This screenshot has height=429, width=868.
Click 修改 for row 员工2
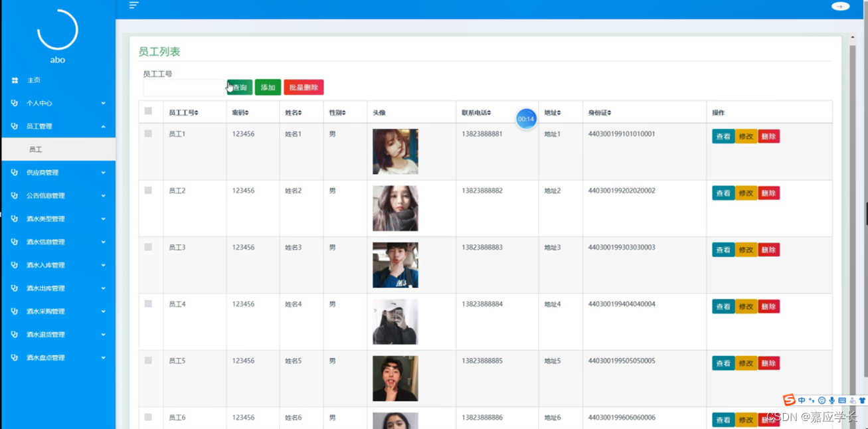746,193
